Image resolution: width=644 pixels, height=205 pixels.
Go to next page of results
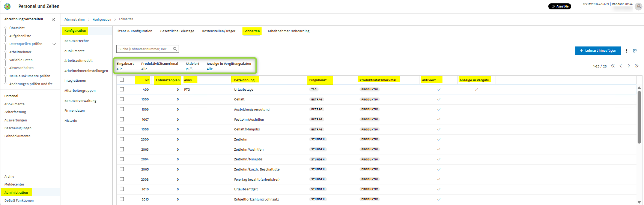[x=629, y=66]
